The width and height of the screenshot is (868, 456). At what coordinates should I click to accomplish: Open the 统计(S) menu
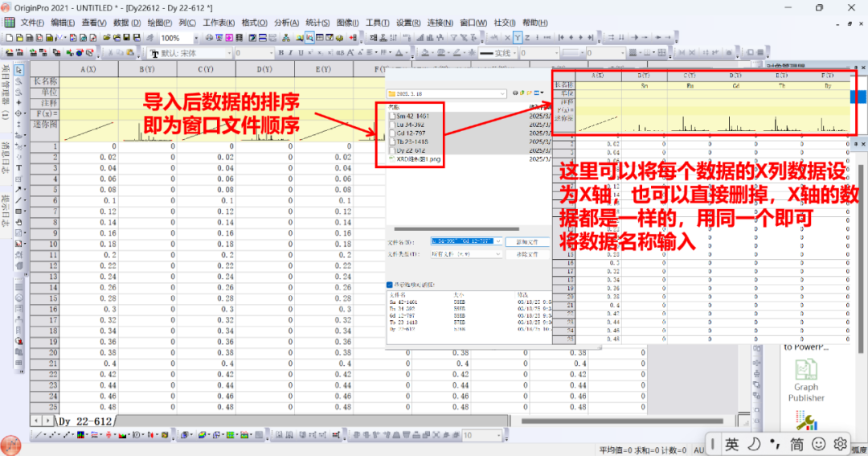(x=317, y=23)
